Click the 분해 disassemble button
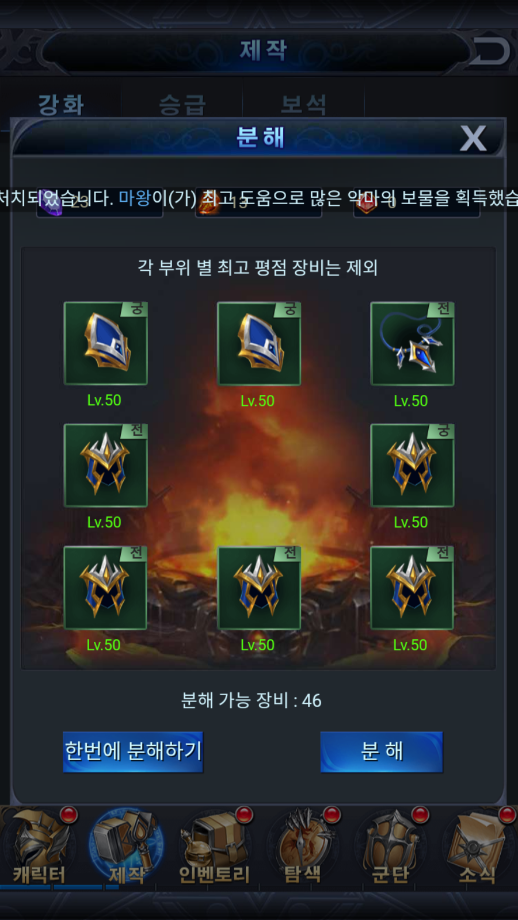Screen dimensions: 518x920 [x=381, y=752]
